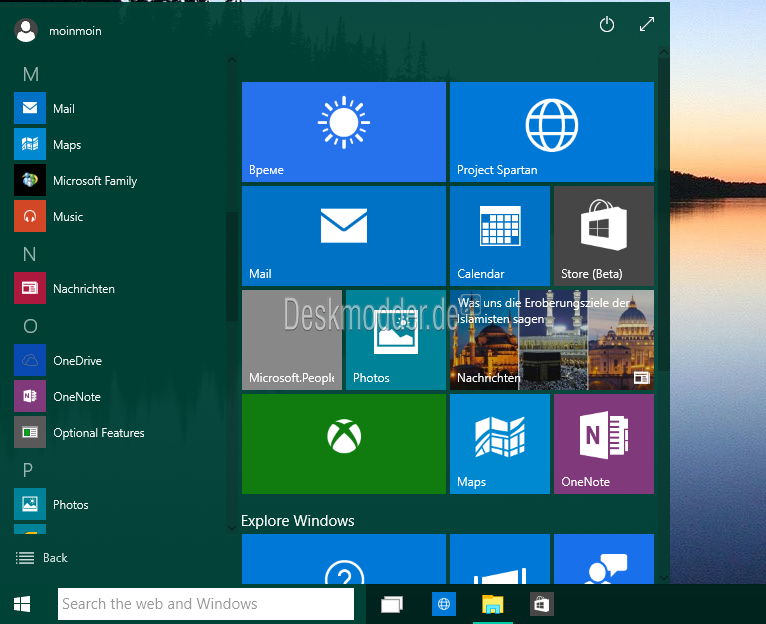Screen dimensions: 766x624
Task: Open the Calendar tile
Action: 500,236
